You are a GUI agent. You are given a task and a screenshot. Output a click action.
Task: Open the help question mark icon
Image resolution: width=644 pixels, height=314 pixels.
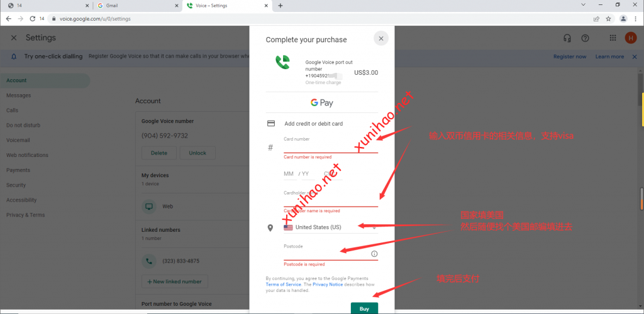click(585, 38)
